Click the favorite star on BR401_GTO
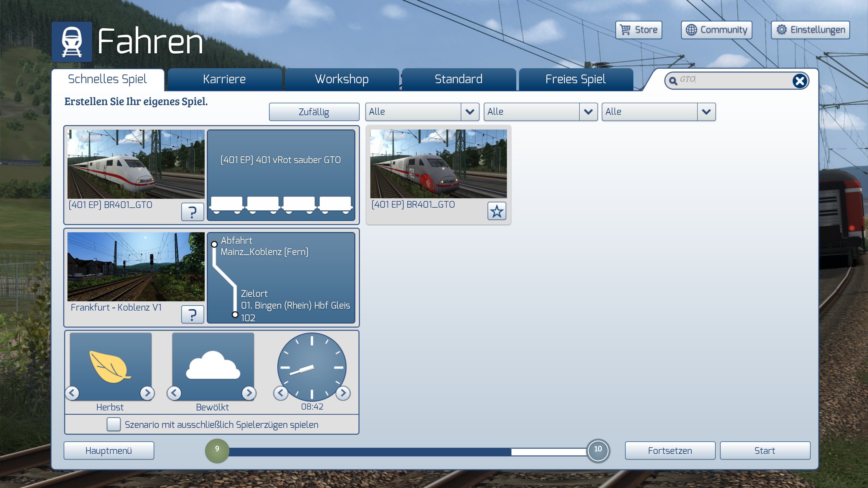Viewport: 868px width, 488px height. (497, 211)
